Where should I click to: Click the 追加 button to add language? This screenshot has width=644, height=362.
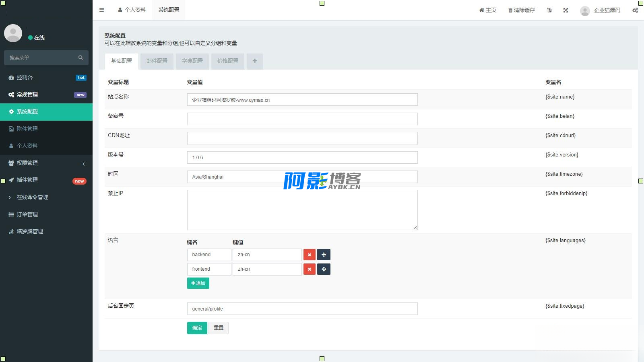pyautogui.click(x=198, y=283)
